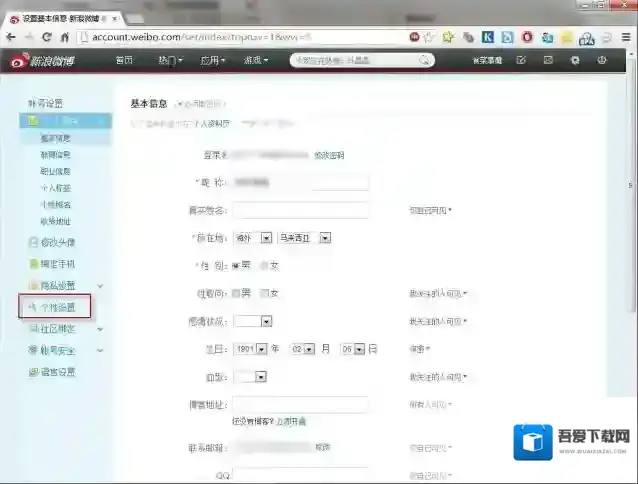Open the 感情状况 dropdown
This screenshot has height=484, width=638.
tap(253, 321)
